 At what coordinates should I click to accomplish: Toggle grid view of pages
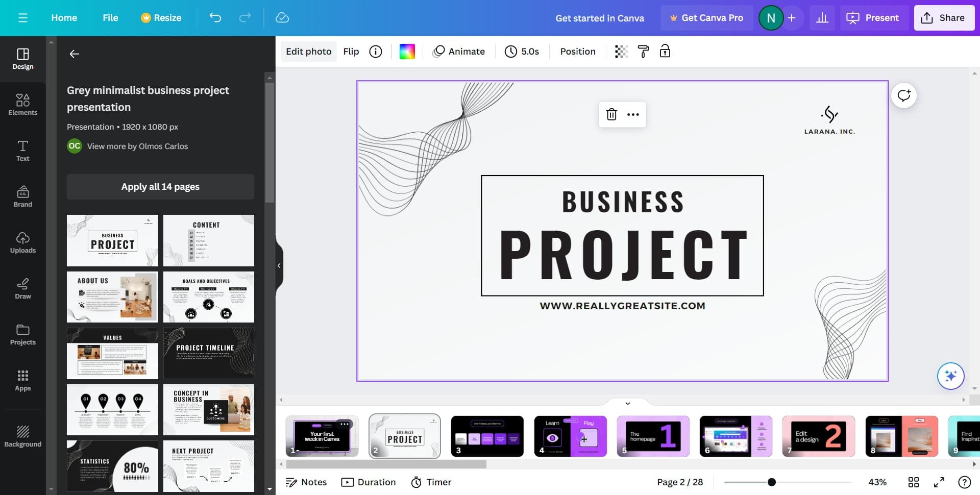pos(913,482)
